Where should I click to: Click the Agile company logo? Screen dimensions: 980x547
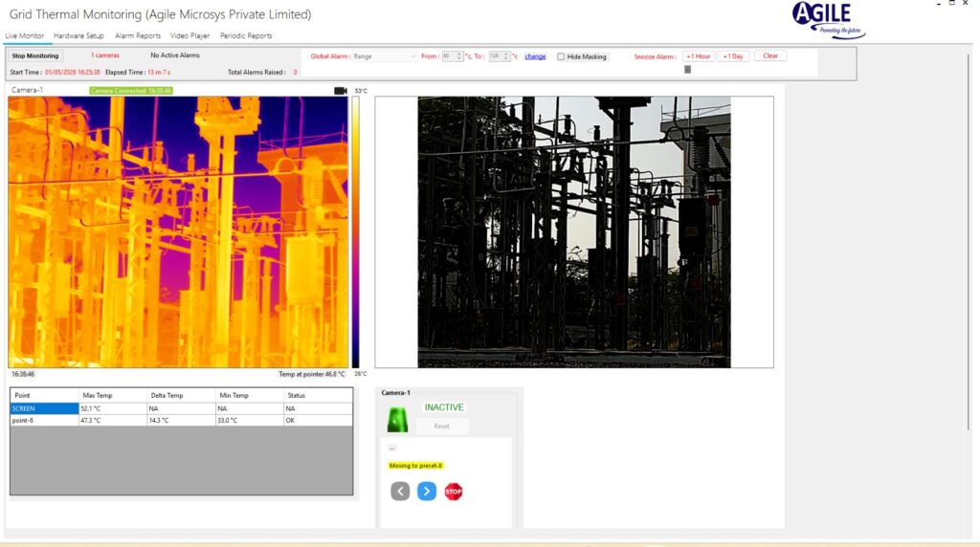click(x=829, y=20)
